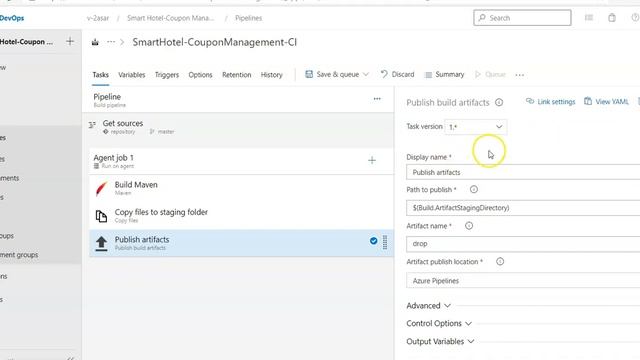Image resolution: width=640 pixels, height=360 pixels.
Task: Open View YAML
Action: pos(606,102)
